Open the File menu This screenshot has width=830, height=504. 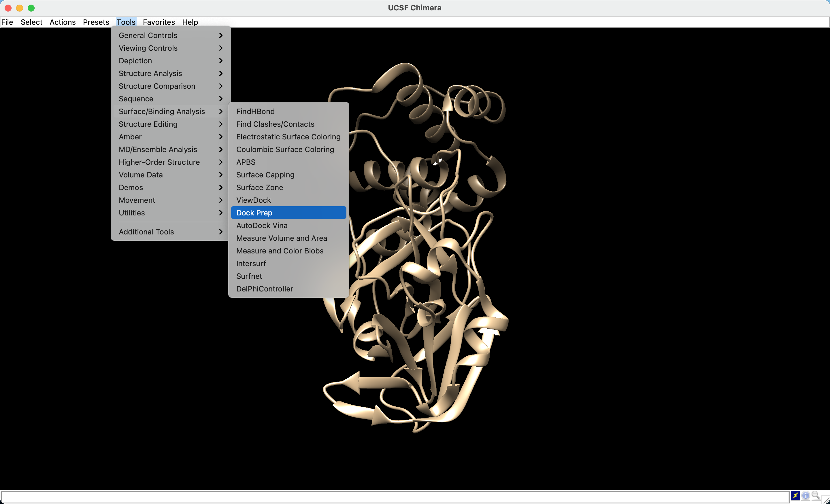point(7,22)
